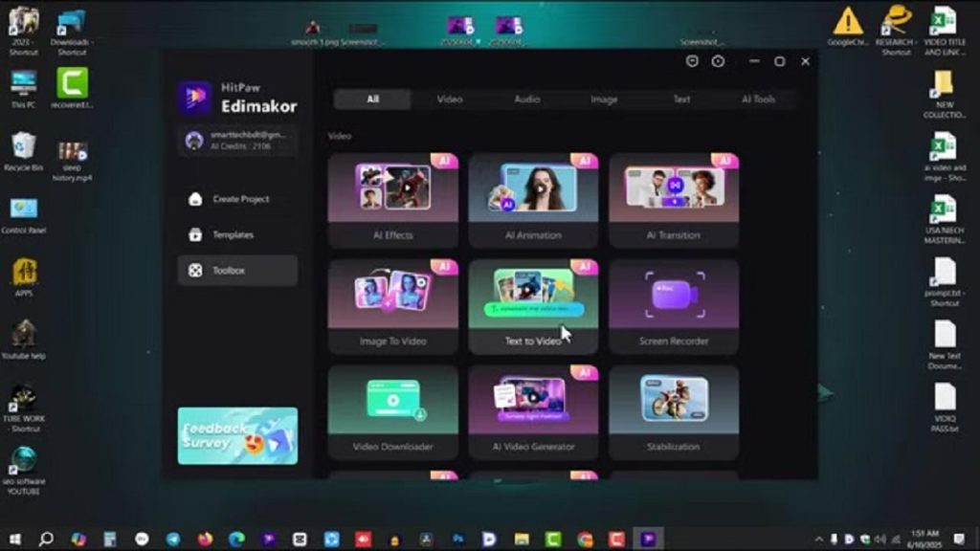The width and height of the screenshot is (980, 551).
Task: Select the seo software YOUTUBE desktop icon
Action: (x=24, y=472)
